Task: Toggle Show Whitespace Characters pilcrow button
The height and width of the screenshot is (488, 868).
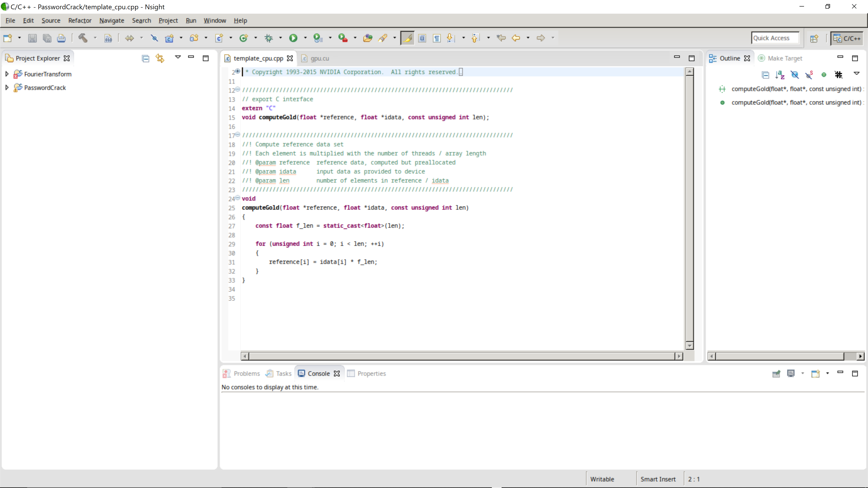Action: tap(437, 38)
